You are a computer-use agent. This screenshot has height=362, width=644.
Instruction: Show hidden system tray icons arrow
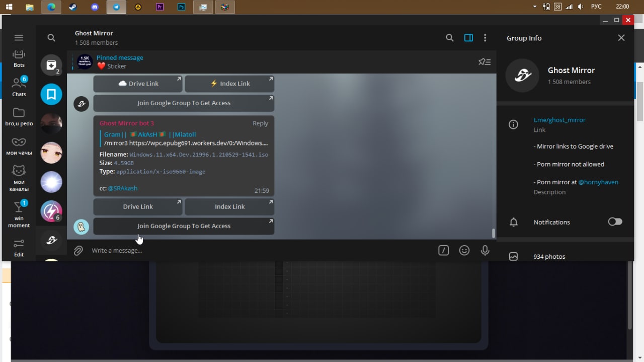pos(535,7)
